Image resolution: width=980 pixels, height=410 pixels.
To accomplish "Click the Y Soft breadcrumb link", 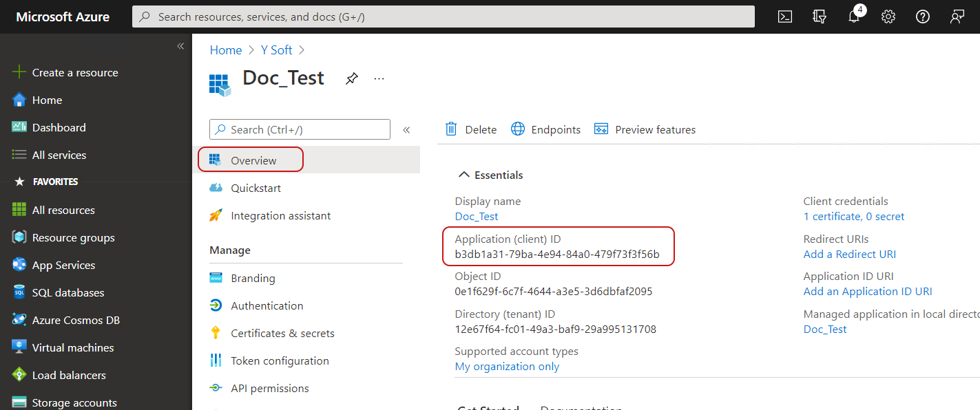I will point(276,50).
